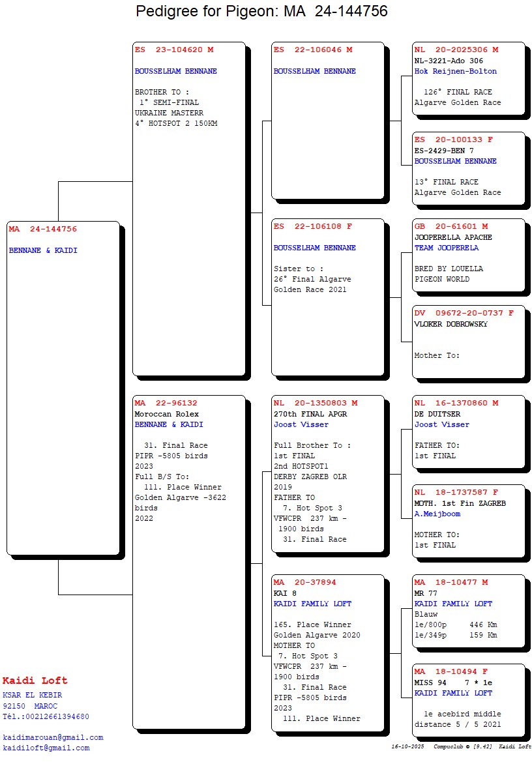Click the DE DUITSER pigeon name
Screen dimensions: 532x764
click(x=437, y=414)
